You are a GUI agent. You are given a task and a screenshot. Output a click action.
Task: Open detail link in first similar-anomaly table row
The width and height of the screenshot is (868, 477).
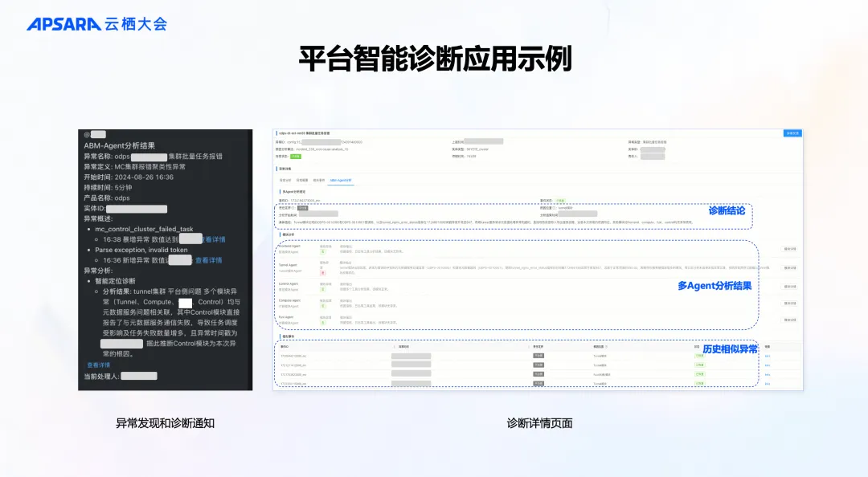point(768,356)
